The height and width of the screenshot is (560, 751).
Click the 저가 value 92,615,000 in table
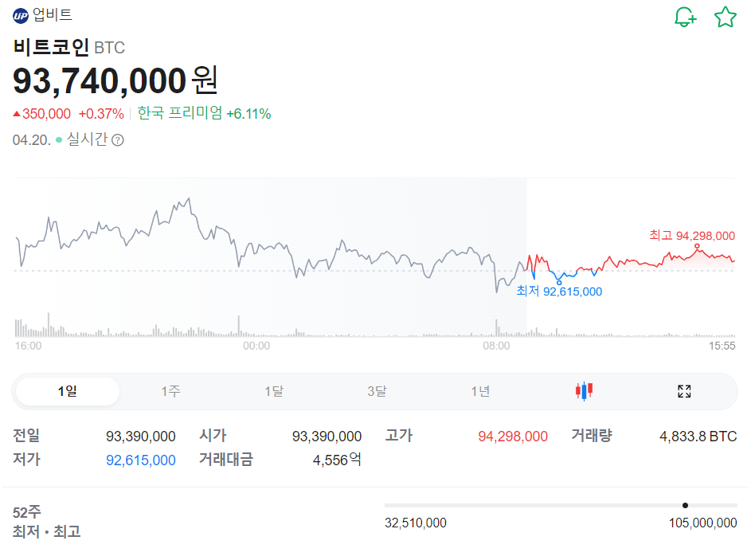[141, 460]
